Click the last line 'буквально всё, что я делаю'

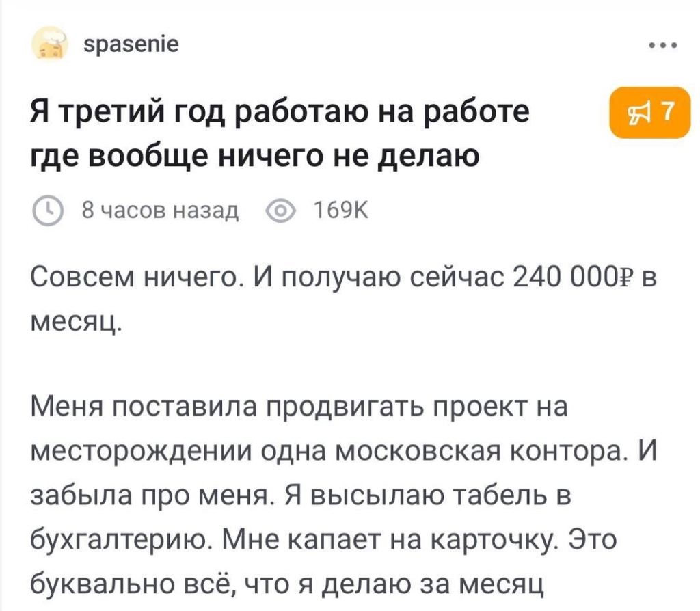click(287, 584)
